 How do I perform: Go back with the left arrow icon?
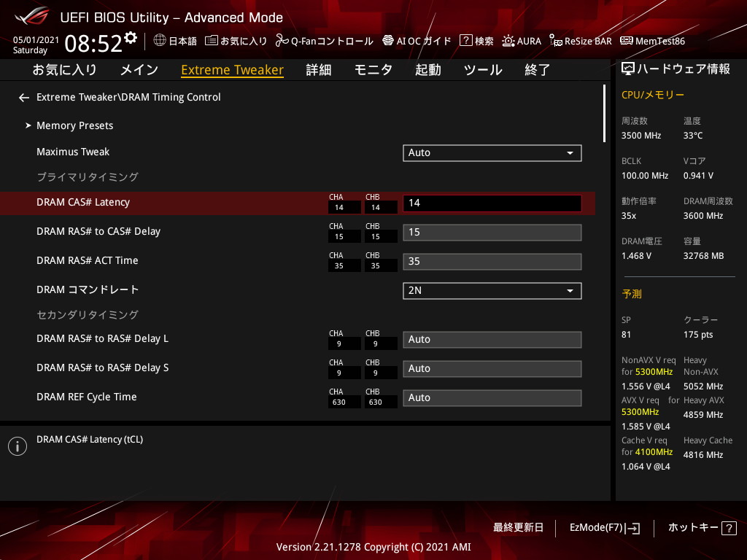coord(24,98)
